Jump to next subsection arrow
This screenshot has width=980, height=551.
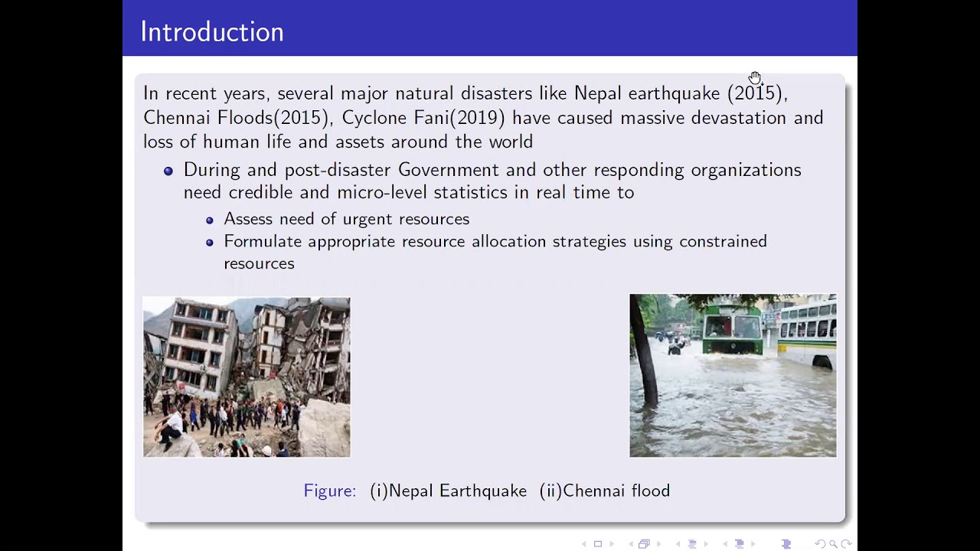(706, 544)
